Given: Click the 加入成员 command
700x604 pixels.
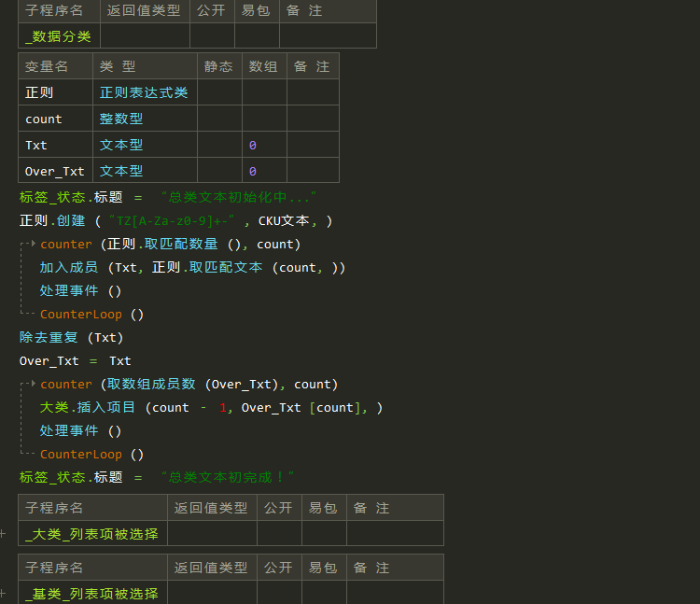Looking at the screenshot, I should (x=69, y=267).
